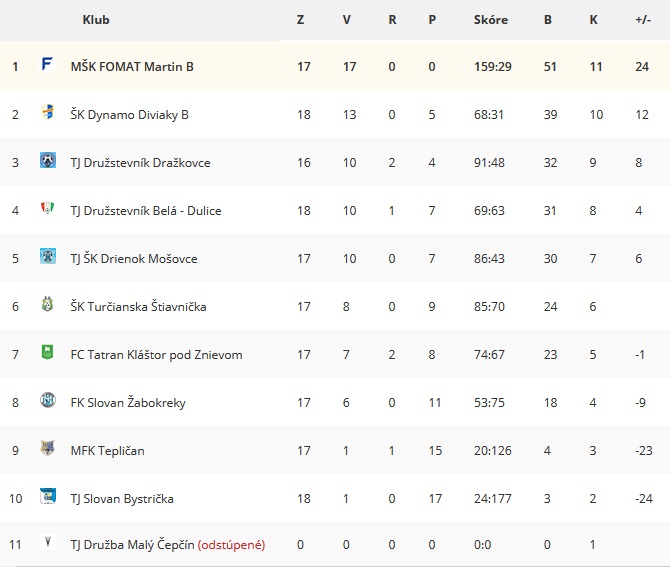The height and width of the screenshot is (567, 670).
Task: Open the MFK Tepličan team link
Action: (108, 451)
